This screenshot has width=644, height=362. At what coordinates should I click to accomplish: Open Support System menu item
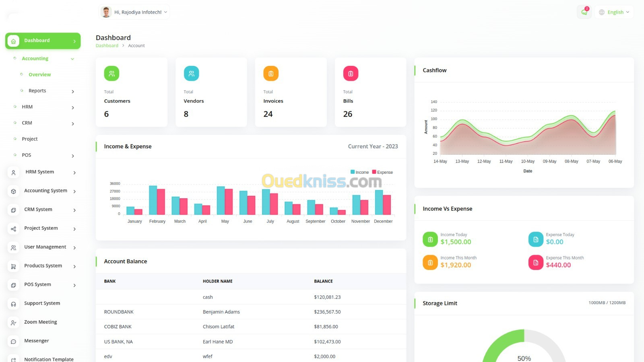tap(42, 303)
